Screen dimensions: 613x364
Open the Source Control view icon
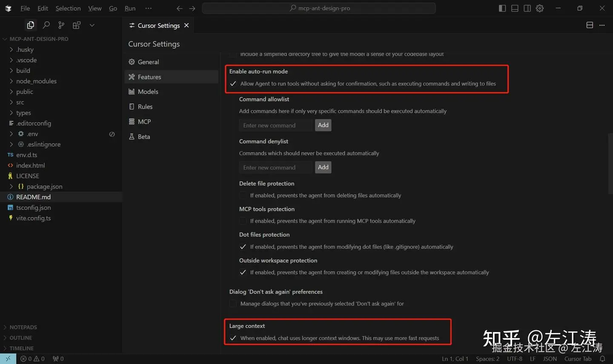pyautogui.click(x=61, y=25)
